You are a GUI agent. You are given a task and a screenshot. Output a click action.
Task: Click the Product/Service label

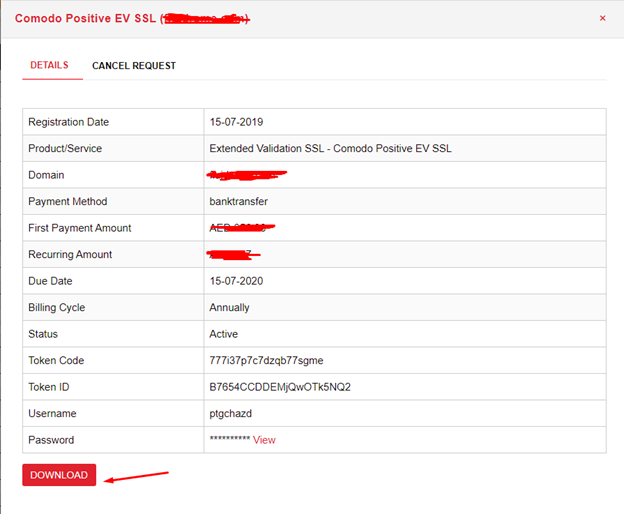click(65, 148)
